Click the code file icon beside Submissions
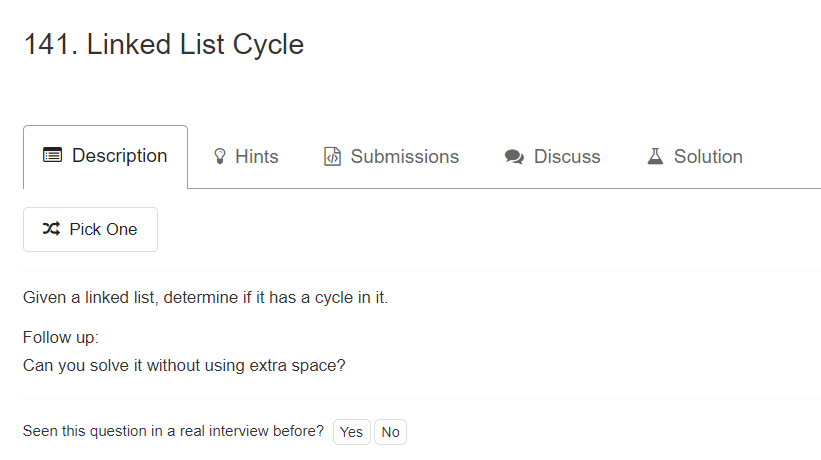This screenshot has width=821, height=460. coord(332,156)
